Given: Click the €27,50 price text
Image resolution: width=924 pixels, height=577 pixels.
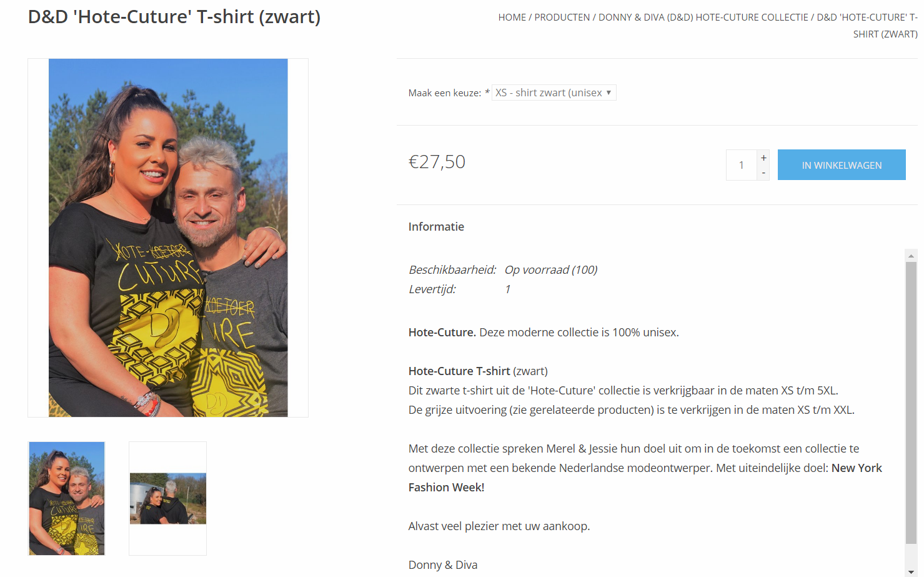Looking at the screenshot, I should pyautogui.click(x=437, y=162).
